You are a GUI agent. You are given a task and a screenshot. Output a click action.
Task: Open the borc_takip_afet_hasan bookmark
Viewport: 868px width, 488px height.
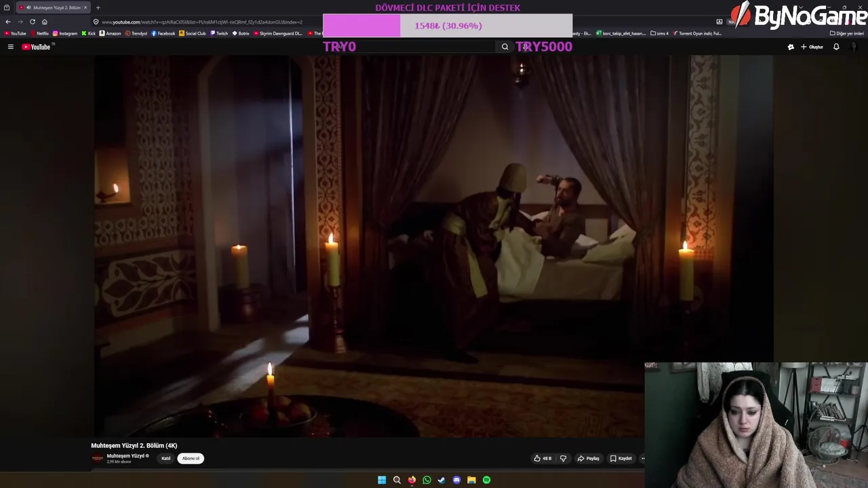(x=620, y=33)
